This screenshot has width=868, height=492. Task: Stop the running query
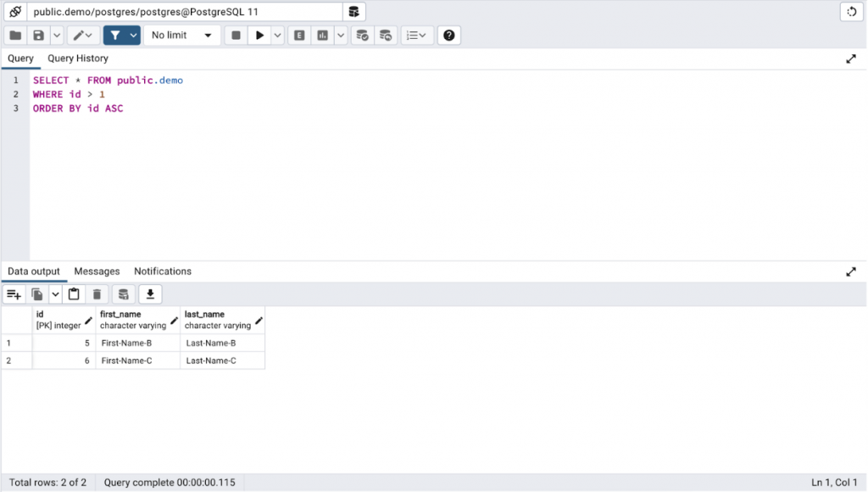tap(235, 35)
